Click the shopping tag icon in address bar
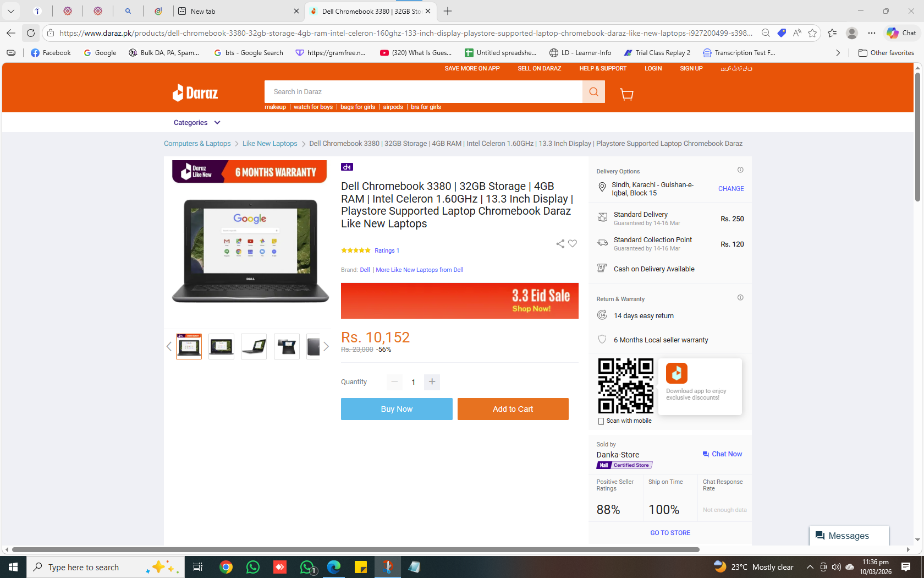The image size is (924, 578). (x=782, y=33)
